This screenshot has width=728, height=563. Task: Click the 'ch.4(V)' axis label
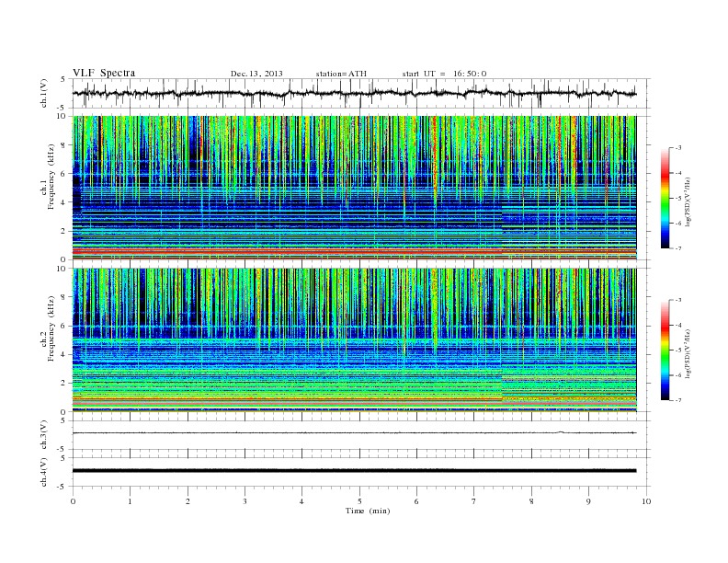click(43, 472)
